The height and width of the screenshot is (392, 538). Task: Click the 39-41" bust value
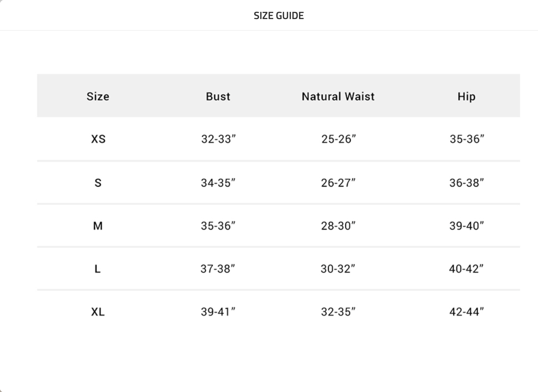pos(218,312)
